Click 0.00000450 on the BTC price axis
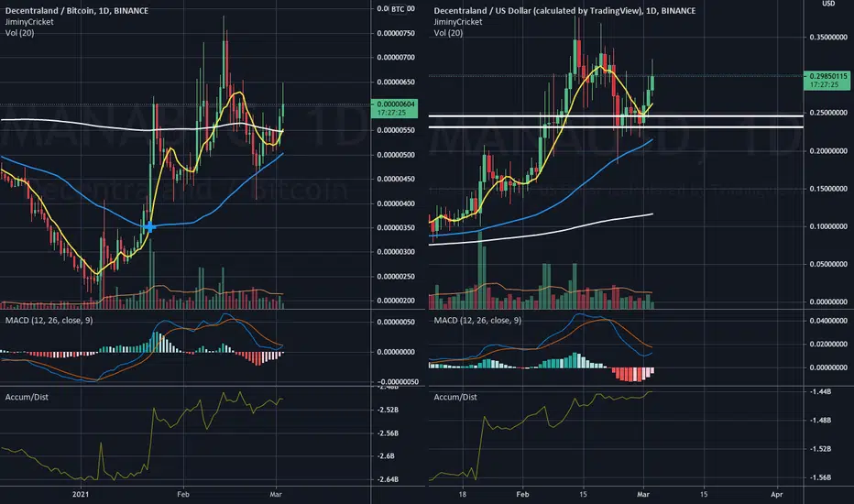Viewport: 854px width, 504px height. coord(396,179)
